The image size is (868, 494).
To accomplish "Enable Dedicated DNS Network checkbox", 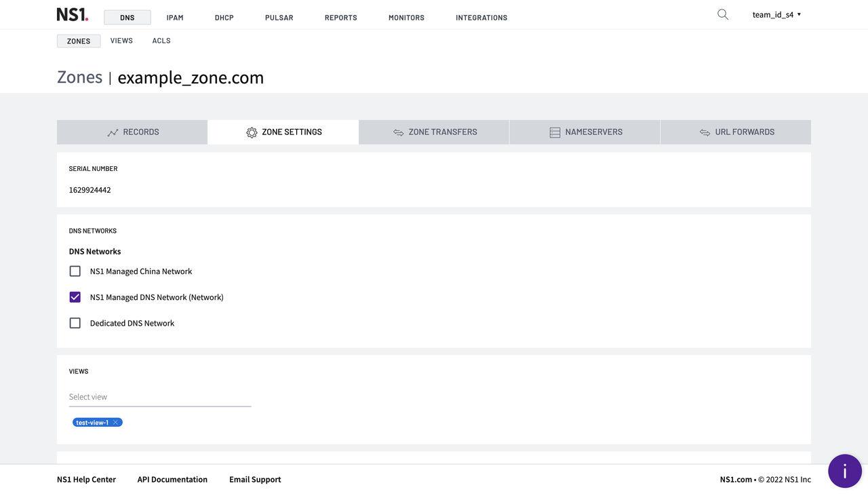I will point(75,323).
